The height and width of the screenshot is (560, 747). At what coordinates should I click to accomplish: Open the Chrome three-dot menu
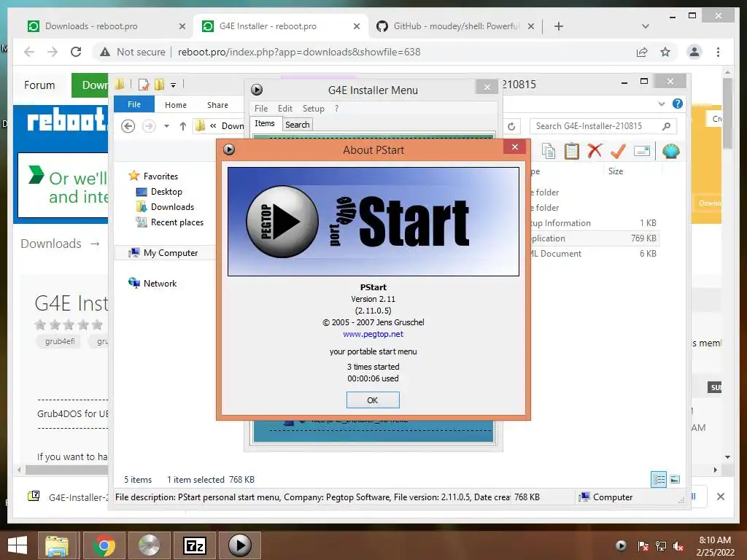pyautogui.click(x=718, y=52)
